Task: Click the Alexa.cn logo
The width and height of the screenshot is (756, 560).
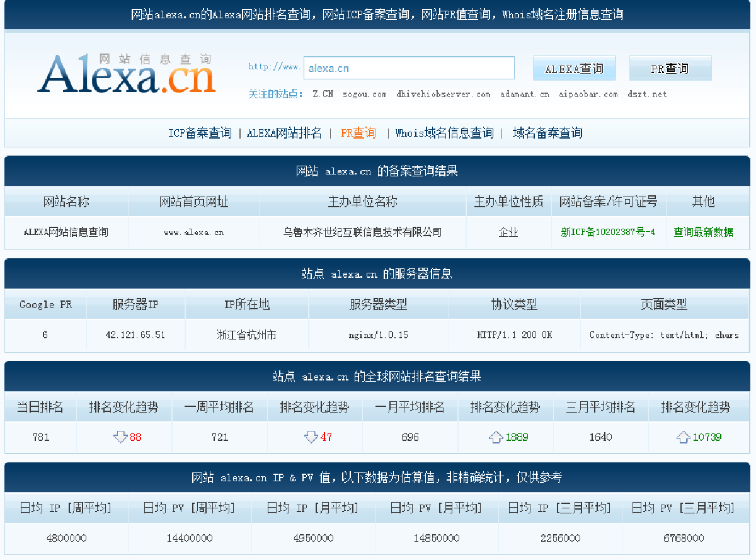Action: pyautogui.click(x=127, y=73)
